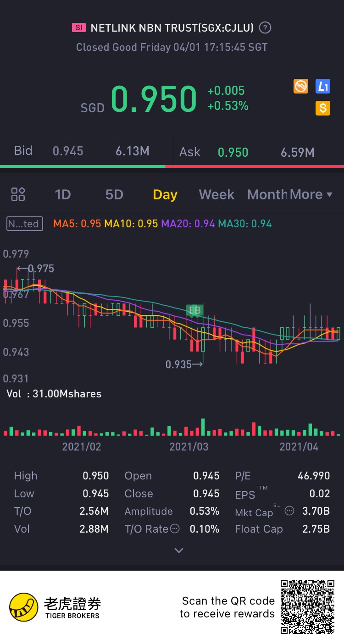Tap the MA10: 0.95 indicator label

point(131,224)
